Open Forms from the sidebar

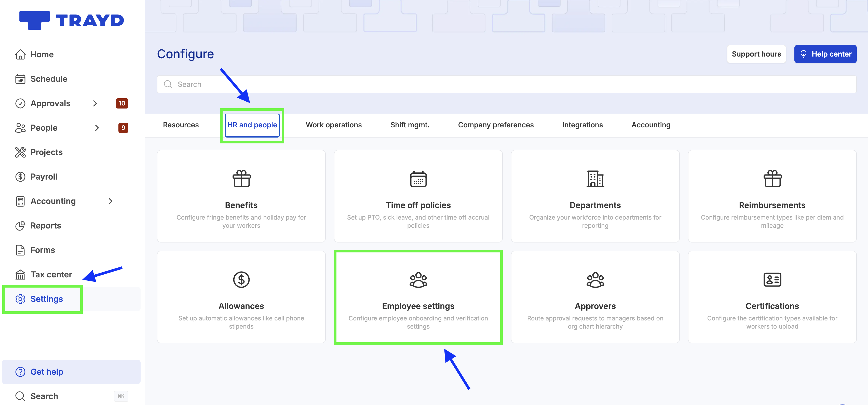(43, 250)
